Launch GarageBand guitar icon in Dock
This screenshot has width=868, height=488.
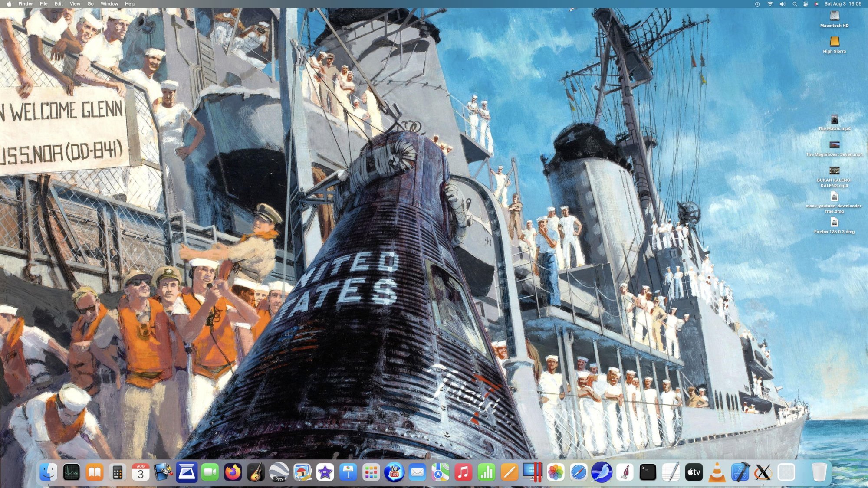pos(256,472)
